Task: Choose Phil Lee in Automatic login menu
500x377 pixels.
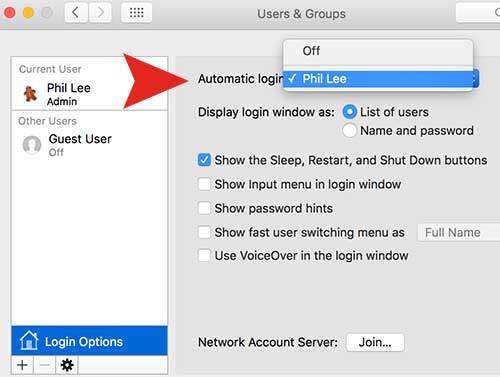Action: click(378, 79)
